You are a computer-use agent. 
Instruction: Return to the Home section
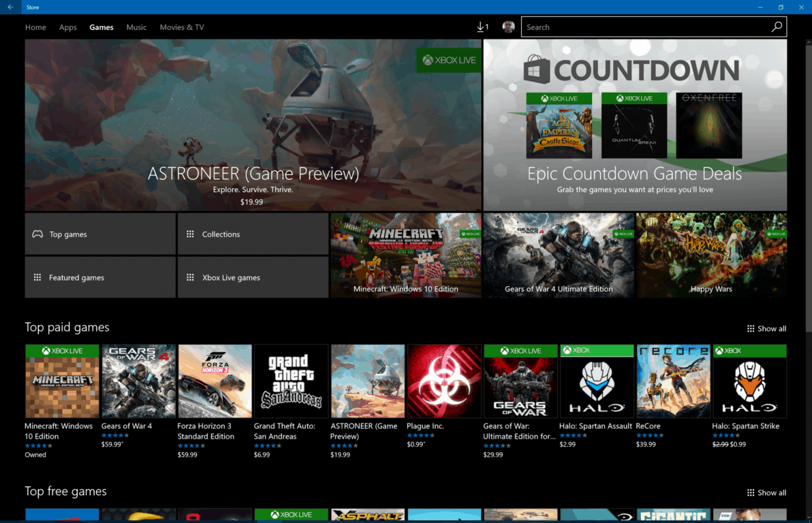[35, 27]
